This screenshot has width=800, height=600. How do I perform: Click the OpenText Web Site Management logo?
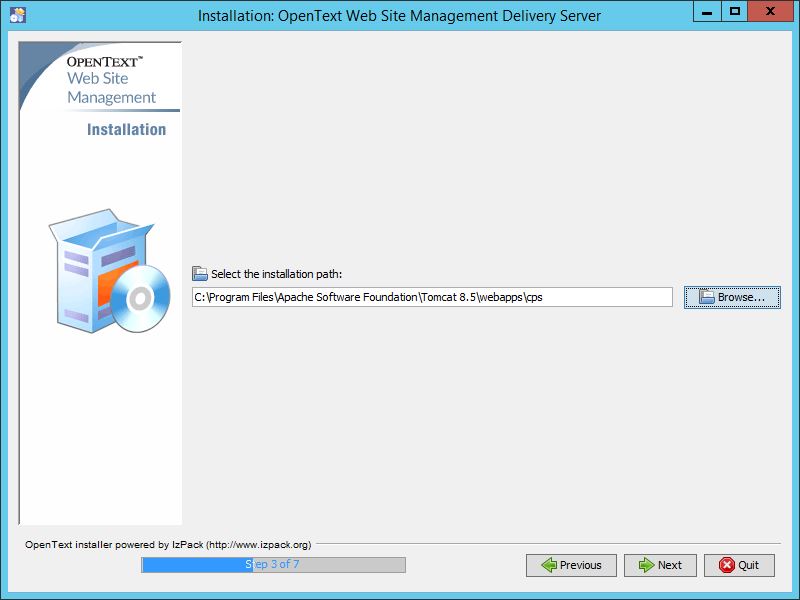point(111,79)
